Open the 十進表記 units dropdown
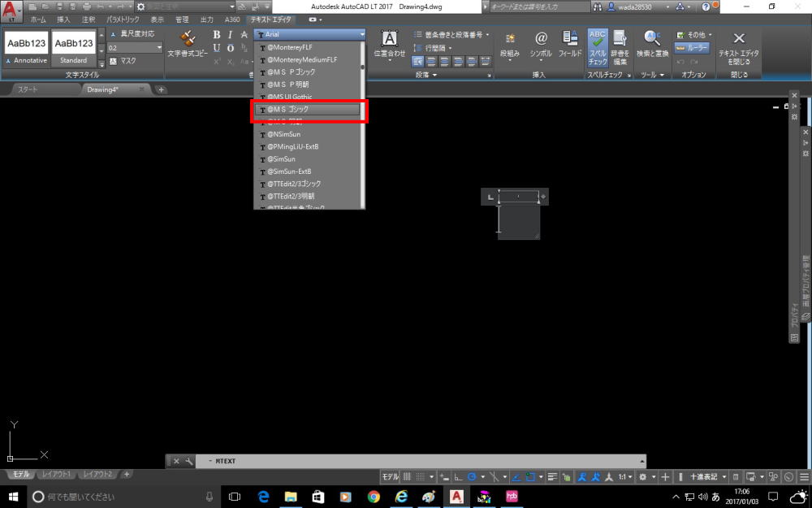The image size is (812, 508). [x=708, y=477]
